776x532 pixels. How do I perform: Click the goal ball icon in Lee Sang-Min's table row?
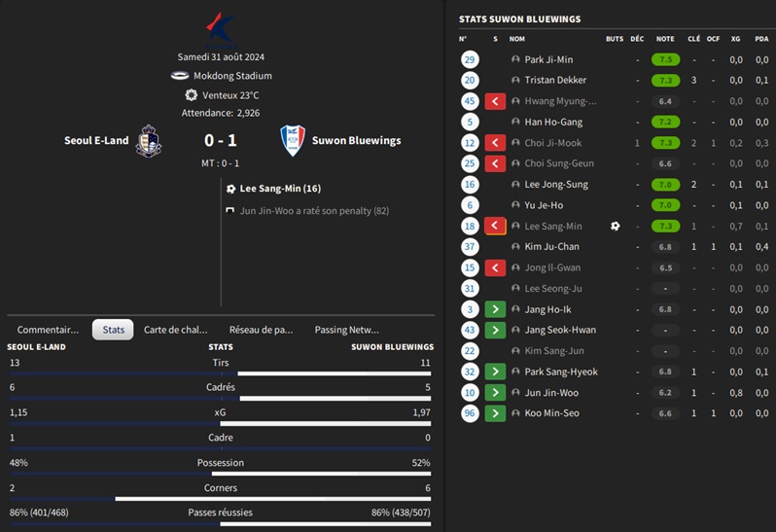tap(615, 227)
